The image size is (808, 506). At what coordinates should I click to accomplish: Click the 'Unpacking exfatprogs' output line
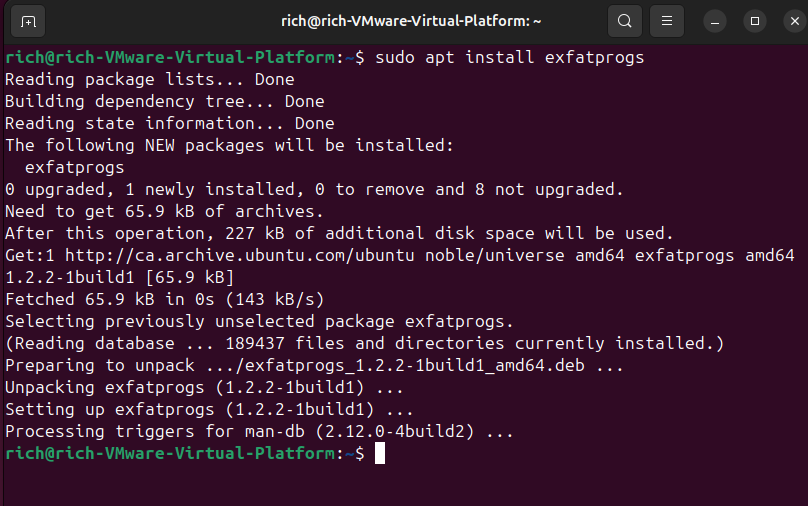click(204, 387)
